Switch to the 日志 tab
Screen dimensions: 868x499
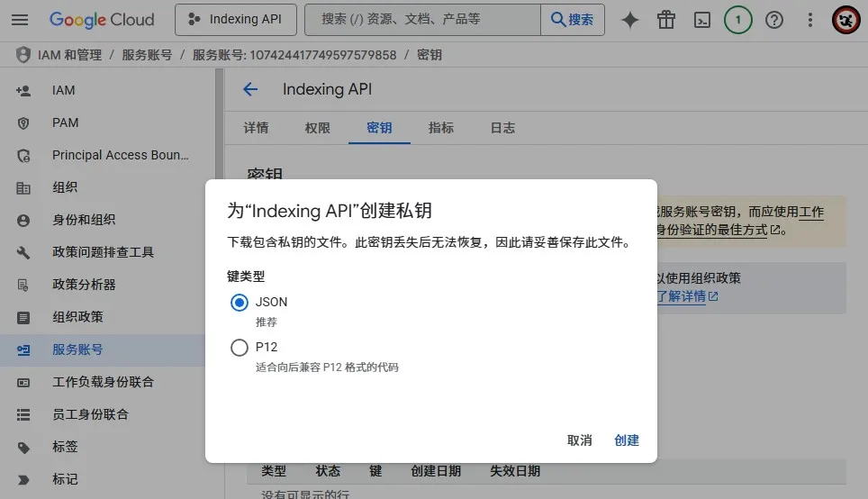point(502,128)
